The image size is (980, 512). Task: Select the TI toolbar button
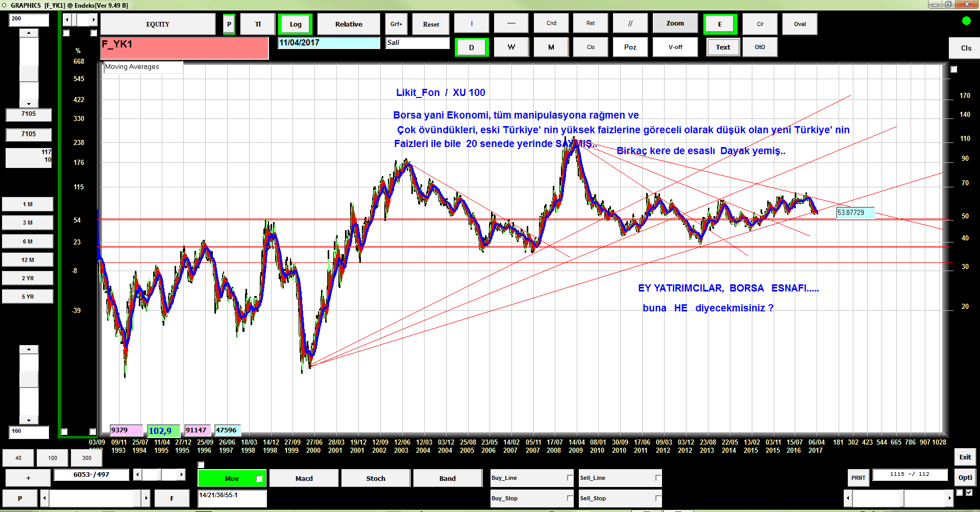click(x=258, y=24)
